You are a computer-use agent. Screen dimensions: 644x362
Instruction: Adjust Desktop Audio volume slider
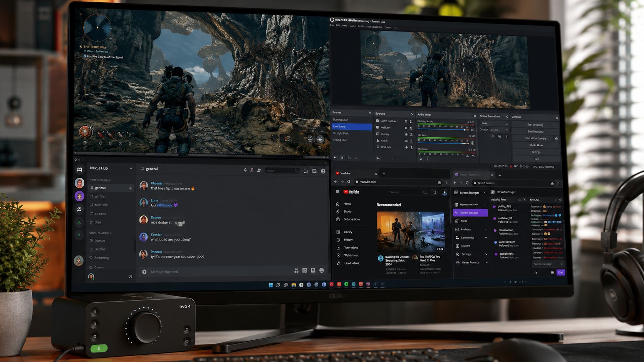pos(443,130)
